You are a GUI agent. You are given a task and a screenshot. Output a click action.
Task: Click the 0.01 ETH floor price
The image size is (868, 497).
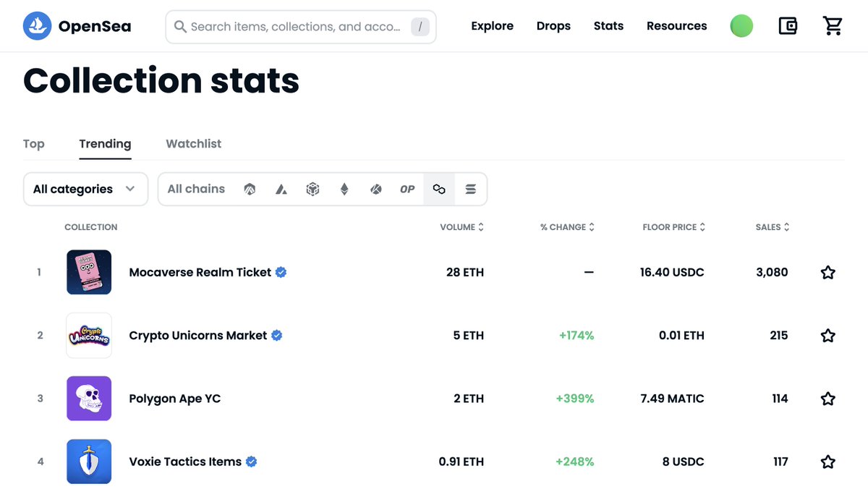(681, 335)
